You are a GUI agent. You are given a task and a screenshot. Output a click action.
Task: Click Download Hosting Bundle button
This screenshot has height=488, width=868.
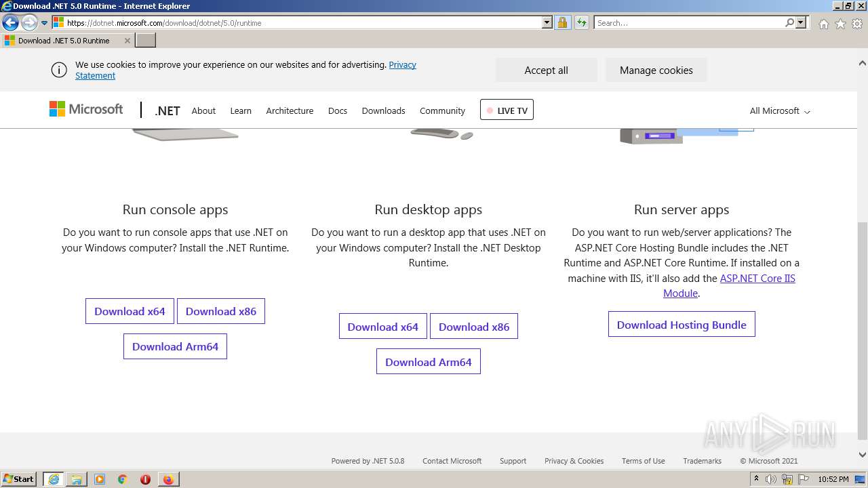(x=682, y=325)
